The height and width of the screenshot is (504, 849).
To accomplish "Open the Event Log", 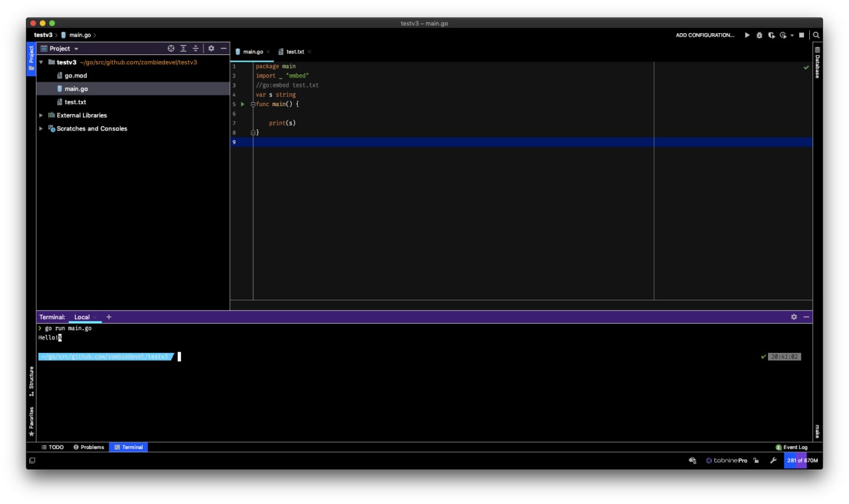I will [x=791, y=447].
